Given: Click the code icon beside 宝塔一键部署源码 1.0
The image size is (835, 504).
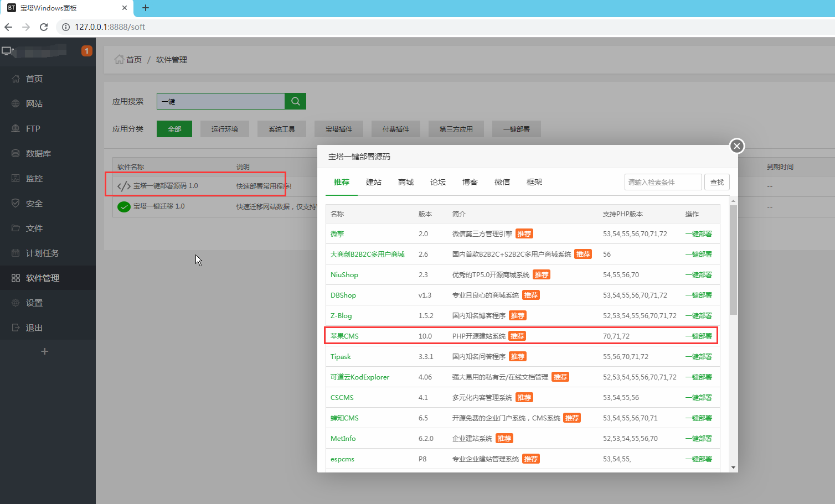Looking at the screenshot, I should (x=124, y=186).
